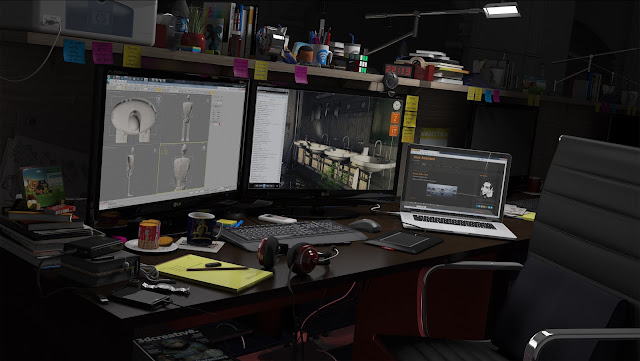The height and width of the screenshot is (361, 640).
Task: Click the black-and-white profile portrait on the laptop
Action: pyautogui.click(x=486, y=189)
